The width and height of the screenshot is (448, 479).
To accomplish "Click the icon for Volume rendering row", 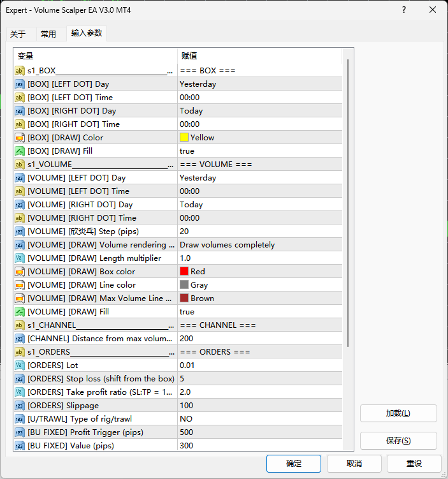I will (x=20, y=245).
